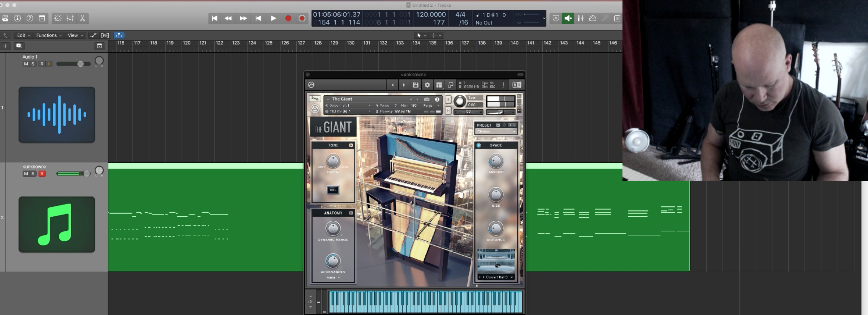This screenshot has height=315, width=868.
Task: Toggle Kontakt minimized view icon
Action: (x=451, y=85)
